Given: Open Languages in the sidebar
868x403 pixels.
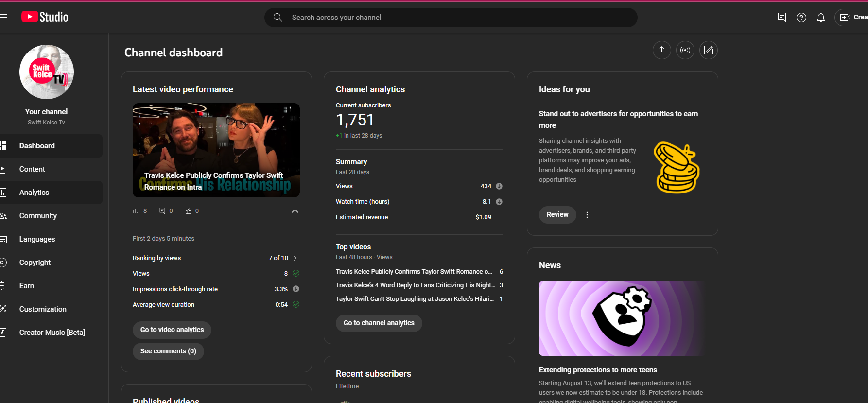Looking at the screenshot, I should (x=51, y=239).
